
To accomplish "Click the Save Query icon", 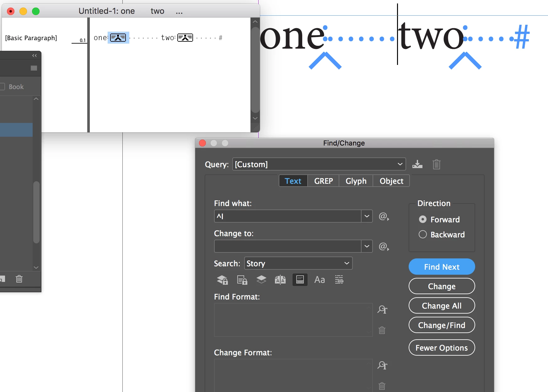I will [417, 164].
